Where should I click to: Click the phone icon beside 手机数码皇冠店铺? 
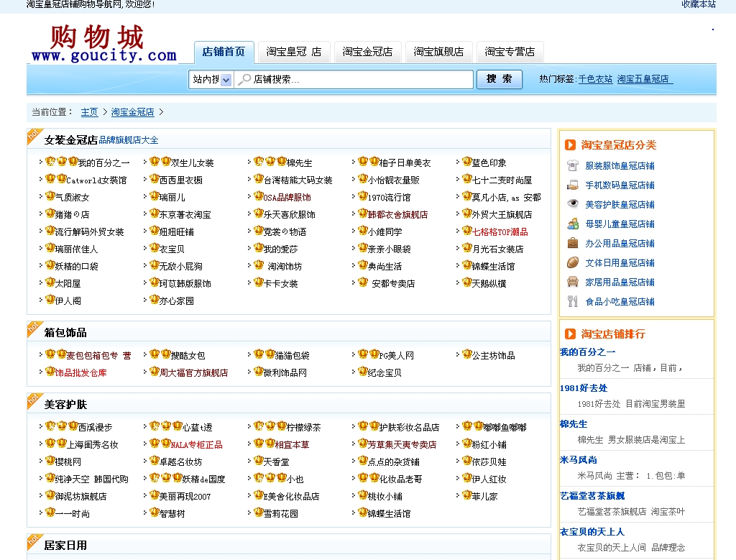tap(573, 185)
